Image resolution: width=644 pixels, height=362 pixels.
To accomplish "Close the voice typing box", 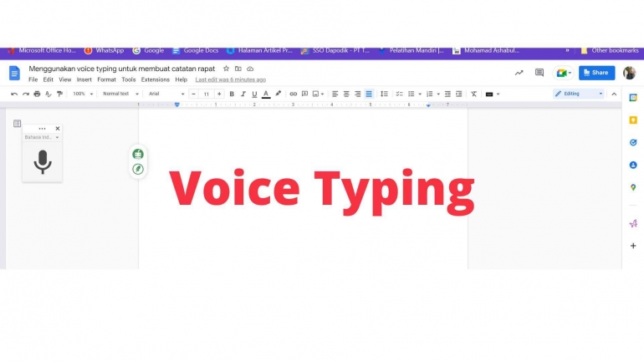I will [x=58, y=129].
